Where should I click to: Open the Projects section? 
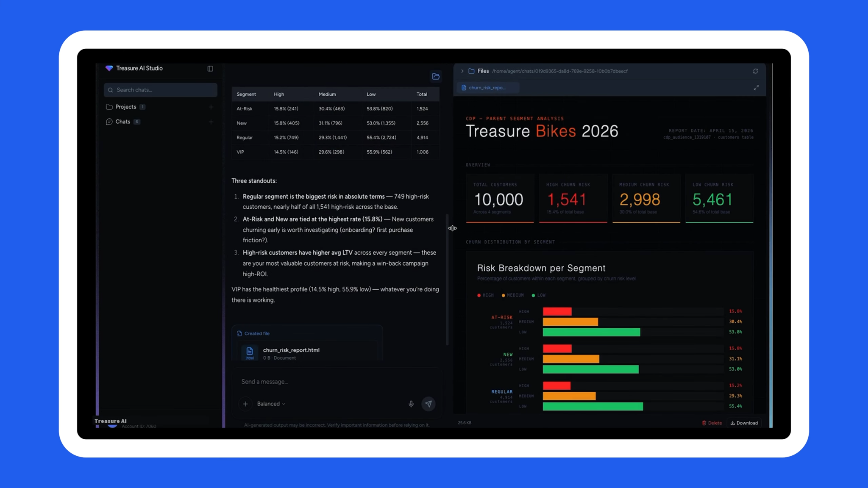pyautogui.click(x=126, y=107)
